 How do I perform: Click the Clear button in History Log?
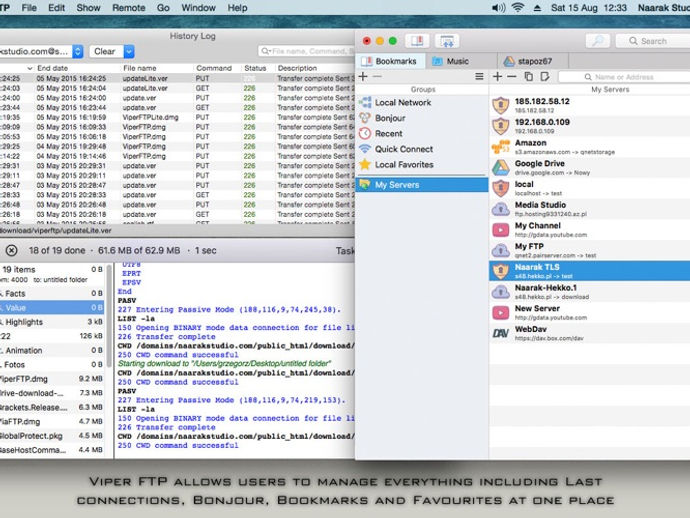tap(105, 51)
